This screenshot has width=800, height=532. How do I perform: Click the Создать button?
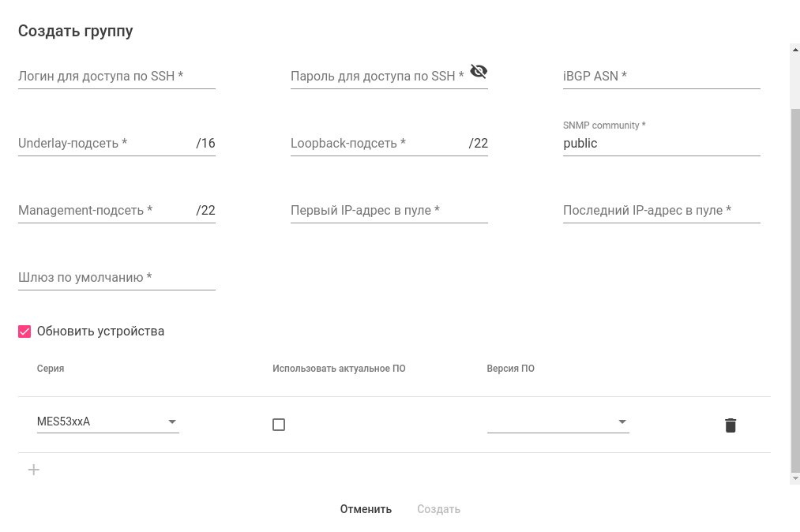tap(438, 509)
